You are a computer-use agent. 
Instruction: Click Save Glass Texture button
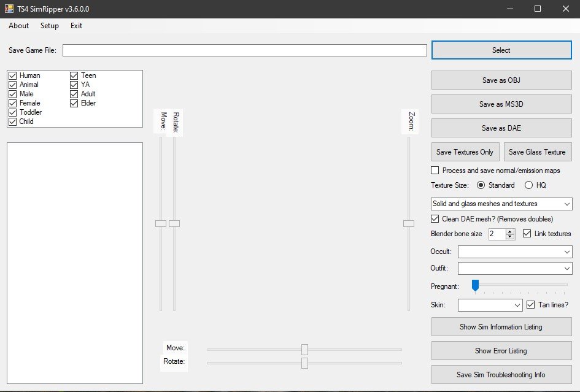pyautogui.click(x=537, y=152)
